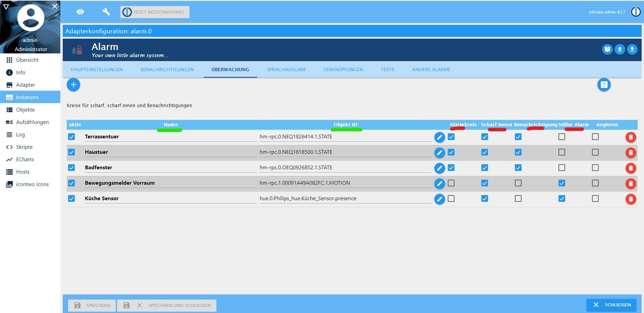The height and width of the screenshot is (313, 644).
Task: Click the Küche Sensor object ID field
Action: [x=345, y=198]
